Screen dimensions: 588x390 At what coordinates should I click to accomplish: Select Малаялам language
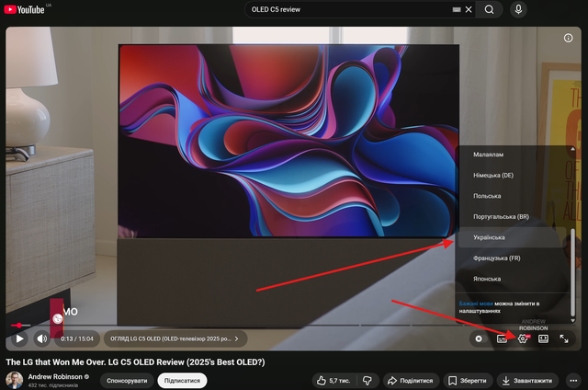coord(512,155)
